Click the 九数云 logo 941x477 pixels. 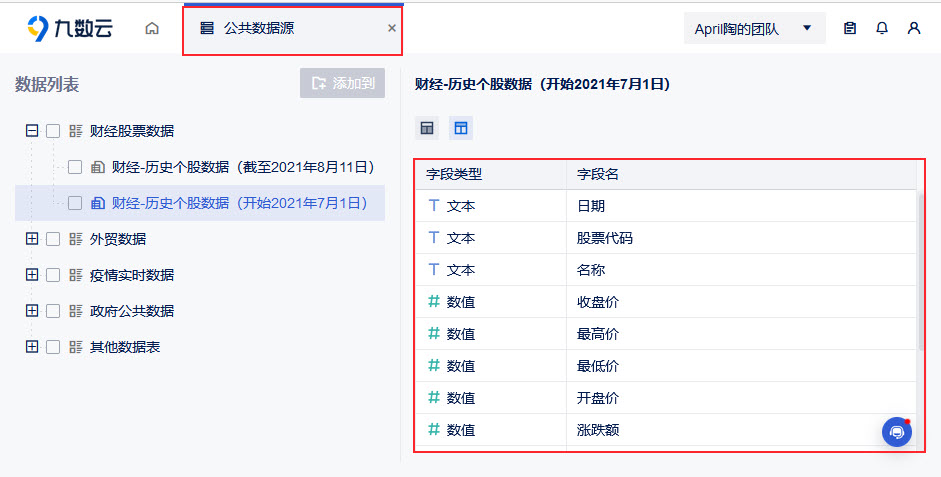click(x=70, y=28)
